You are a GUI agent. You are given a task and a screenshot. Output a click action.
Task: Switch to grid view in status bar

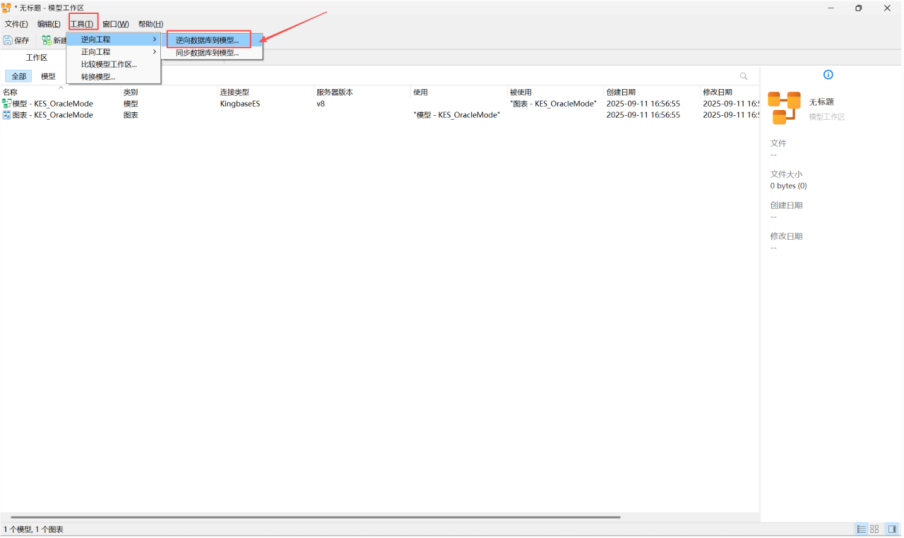[875, 528]
